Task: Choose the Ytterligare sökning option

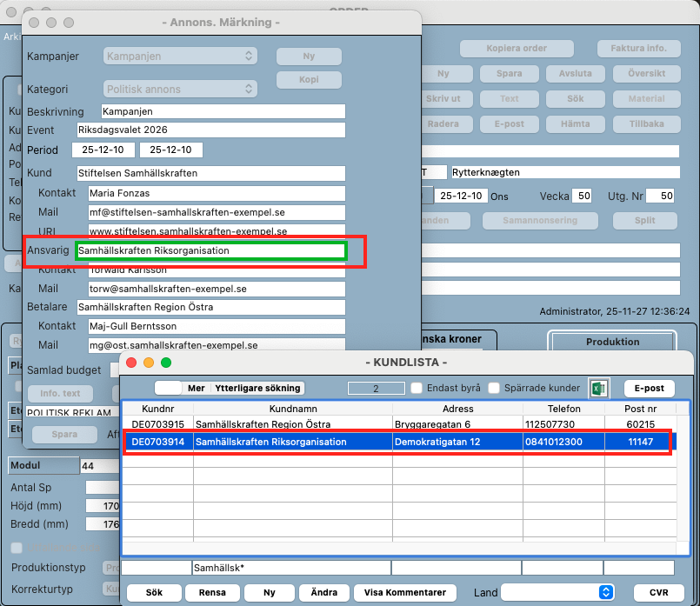Action: pyautogui.click(x=258, y=389)
